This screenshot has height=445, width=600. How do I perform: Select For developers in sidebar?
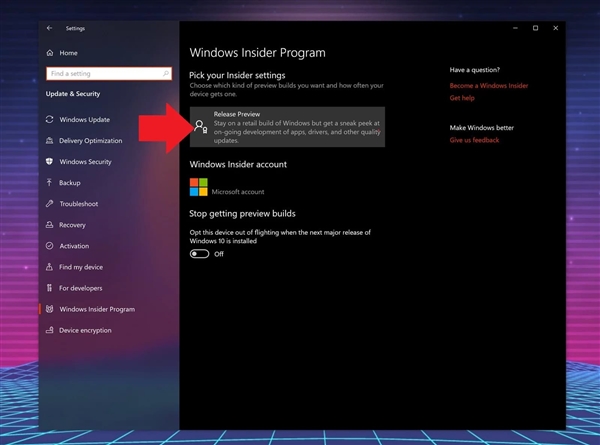[80, 288]
